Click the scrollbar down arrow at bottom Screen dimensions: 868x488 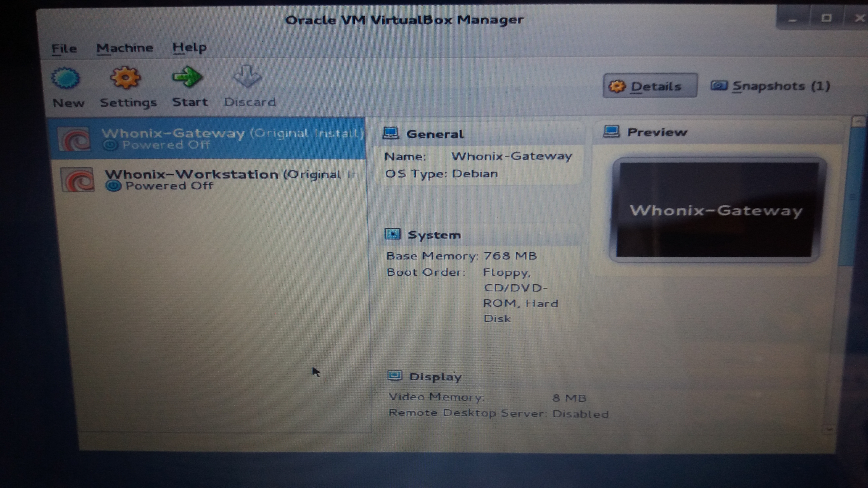(x=830, y=429)
